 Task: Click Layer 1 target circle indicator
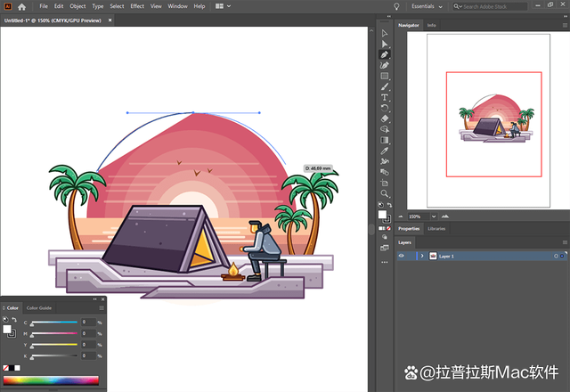(x=556, y=256)
